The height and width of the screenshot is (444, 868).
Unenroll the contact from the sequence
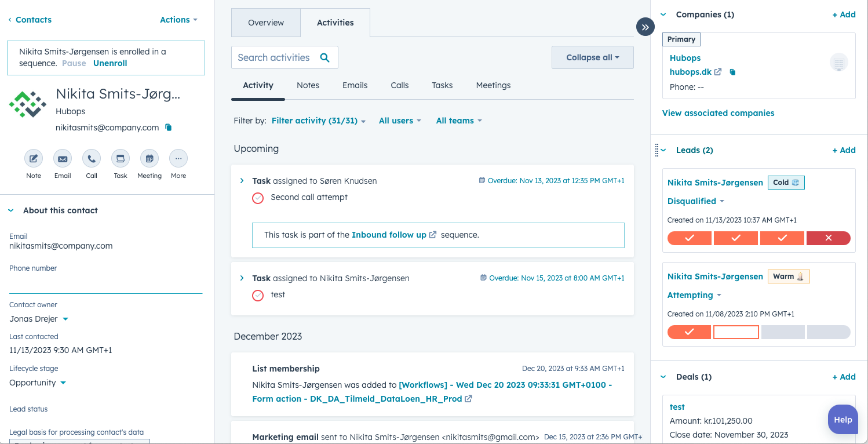pyautogui.click(x=110, y=63)
